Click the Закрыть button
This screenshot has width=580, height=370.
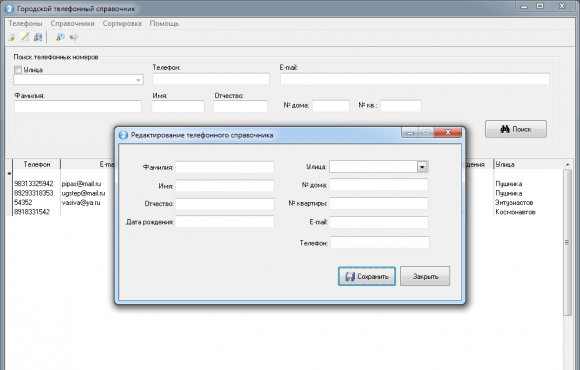coord(425,276)
